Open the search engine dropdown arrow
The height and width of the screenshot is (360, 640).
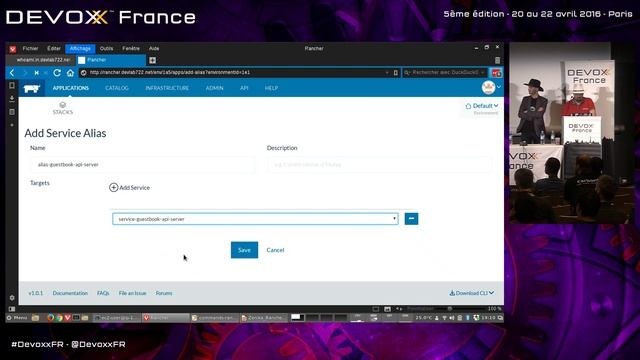[482, 73]
